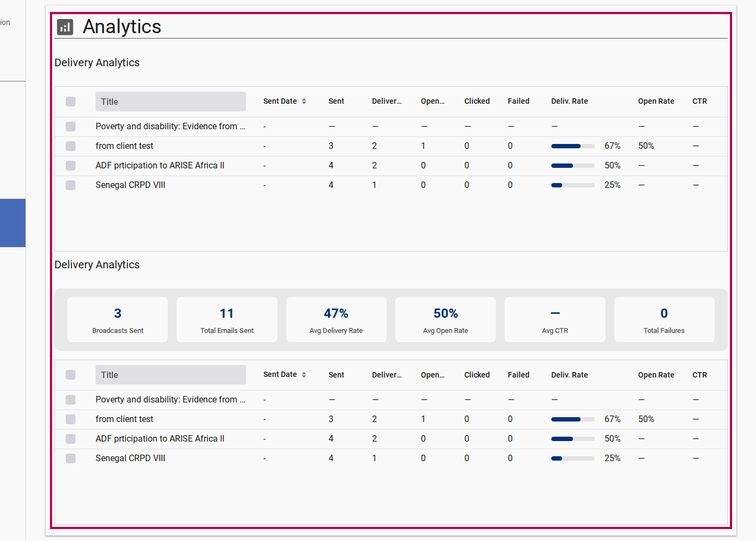
Task: Select the Avg CTR card
Action: click(555, 319)
